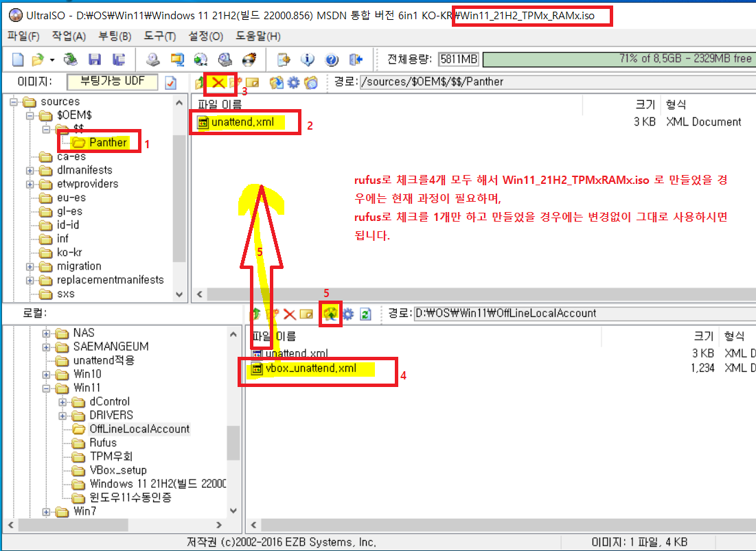Open the 부팅(B) menu

115,36
